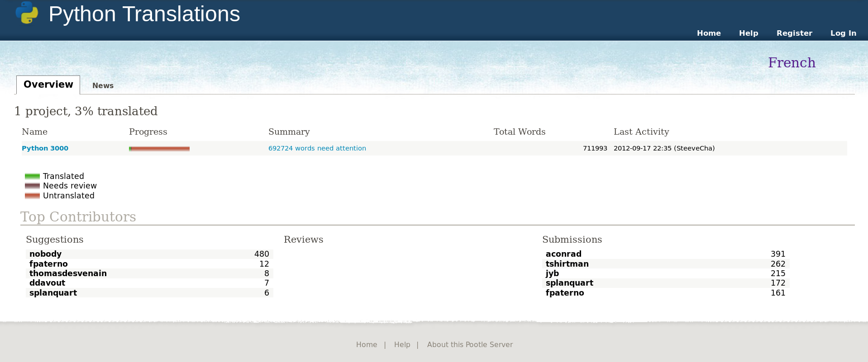Click the red Untranslated legend swatch
The width and height of the screenshot is (868, 362).
32,196
